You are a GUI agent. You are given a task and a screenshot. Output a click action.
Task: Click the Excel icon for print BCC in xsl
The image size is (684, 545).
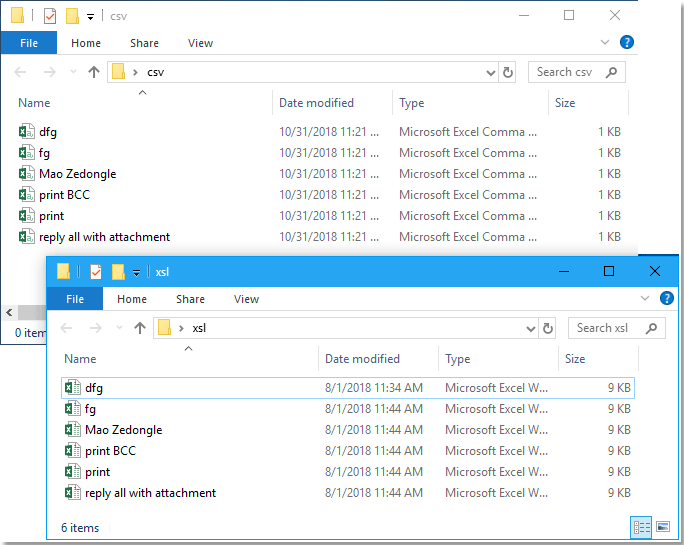click(x=72, y=451)
